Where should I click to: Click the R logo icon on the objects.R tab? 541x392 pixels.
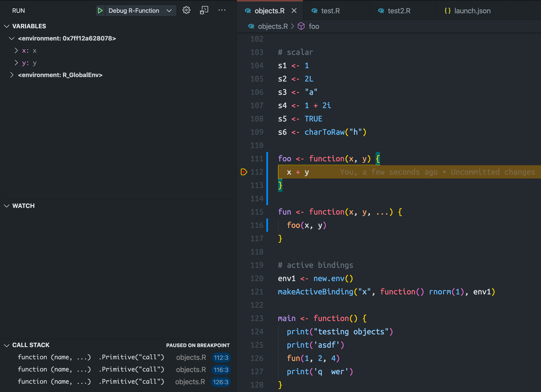tap(248, 11)
